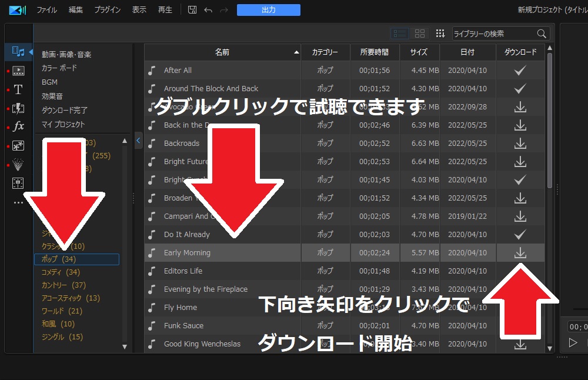Download the 2022/09/28 dated track
588x380 pixels.
point(520,107)
